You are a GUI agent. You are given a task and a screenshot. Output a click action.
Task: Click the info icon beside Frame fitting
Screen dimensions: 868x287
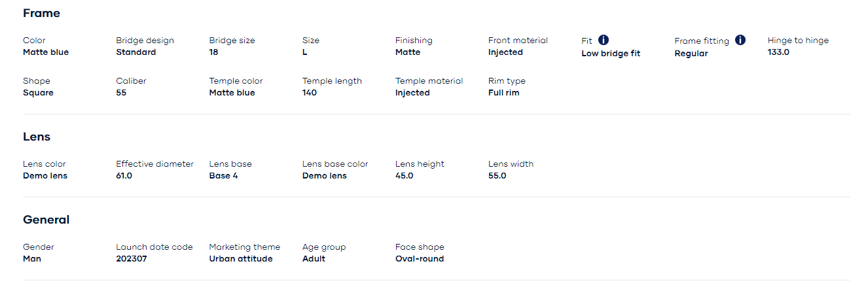point(740,40)
